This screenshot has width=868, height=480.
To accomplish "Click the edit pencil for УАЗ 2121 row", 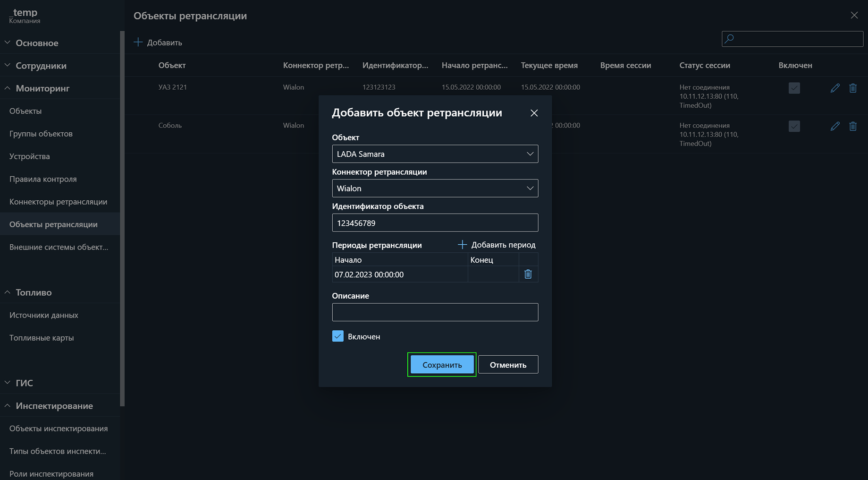I will pyautogui.click(x=834, y=88).
